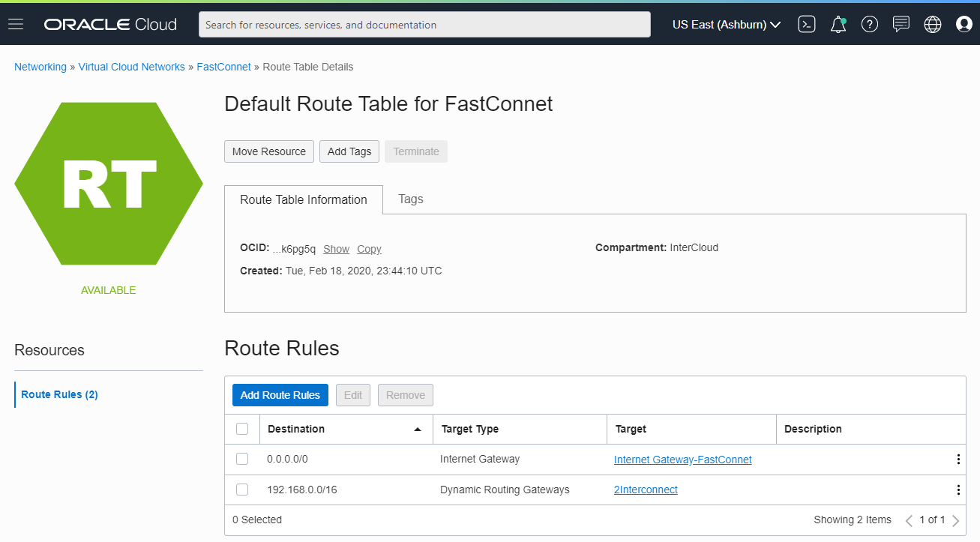The height and width of the screenshot is (542, 980).
Task: Open the 2Interconnect target link
Action: coord(646,490)
